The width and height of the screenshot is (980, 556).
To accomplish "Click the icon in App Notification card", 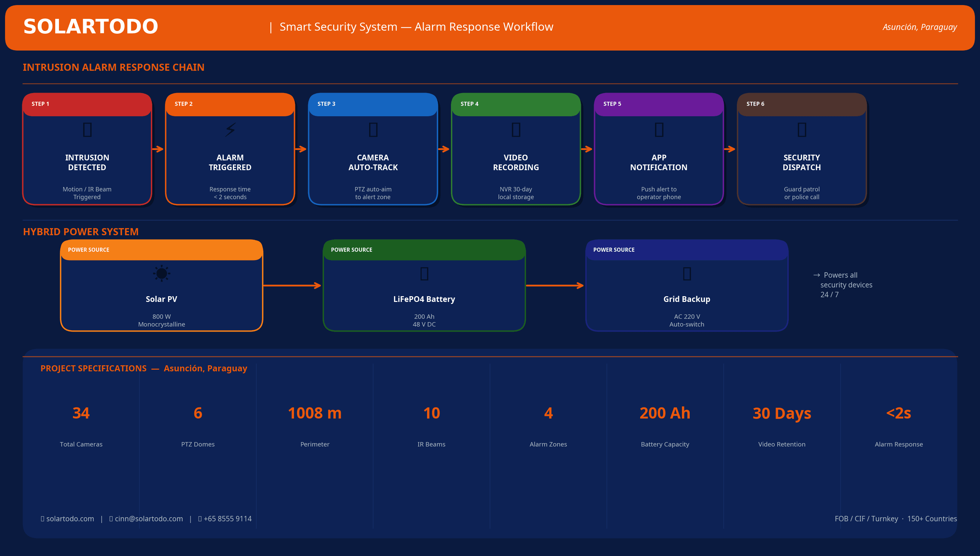I will [659, 129].
